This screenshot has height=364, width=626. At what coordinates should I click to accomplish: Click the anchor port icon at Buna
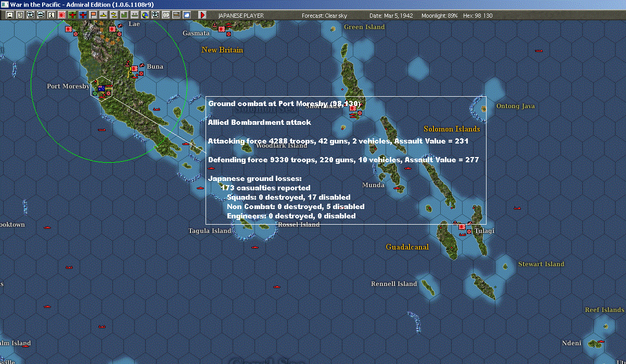pyautogui.click(x=127, y=64)
